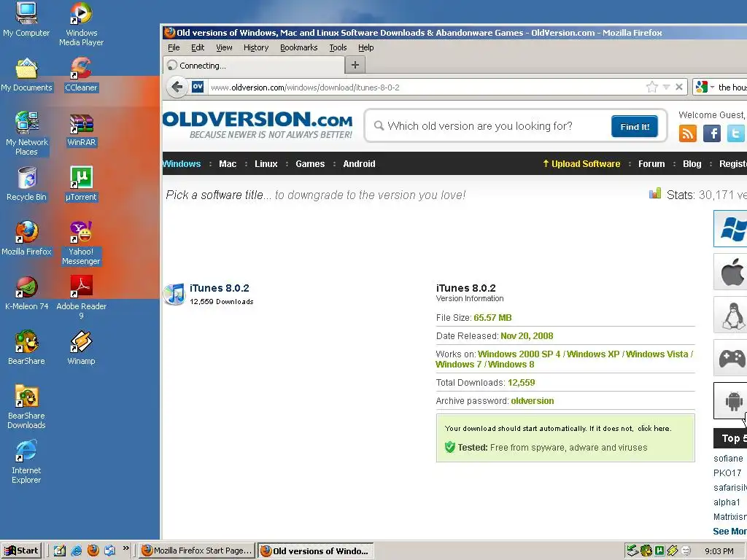Screen dimensions: 747x560
Task: Launch Internet Explorer desktop shortcut
Action: 26,462
